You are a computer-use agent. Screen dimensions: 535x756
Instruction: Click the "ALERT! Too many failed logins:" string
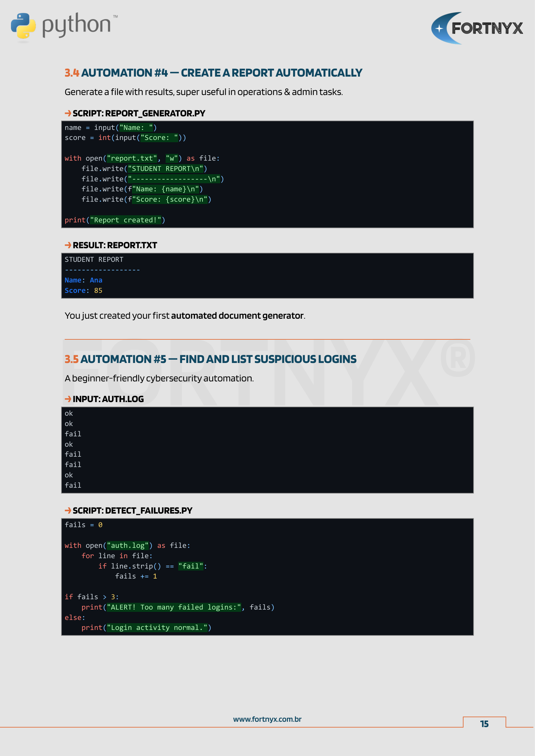[x=174, y=607]
